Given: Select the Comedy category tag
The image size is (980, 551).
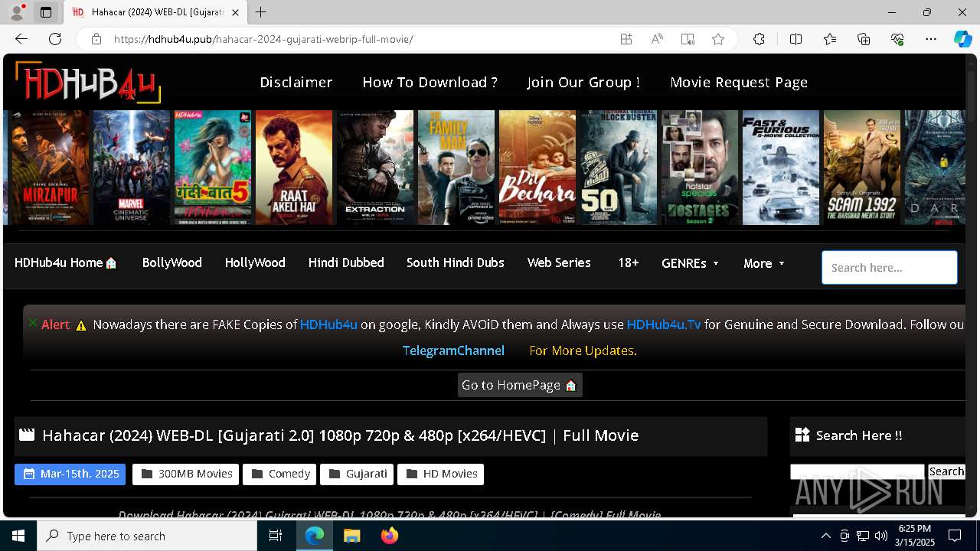Looking at the screenshot, I should pyautogui.click(x=279, y=474).
